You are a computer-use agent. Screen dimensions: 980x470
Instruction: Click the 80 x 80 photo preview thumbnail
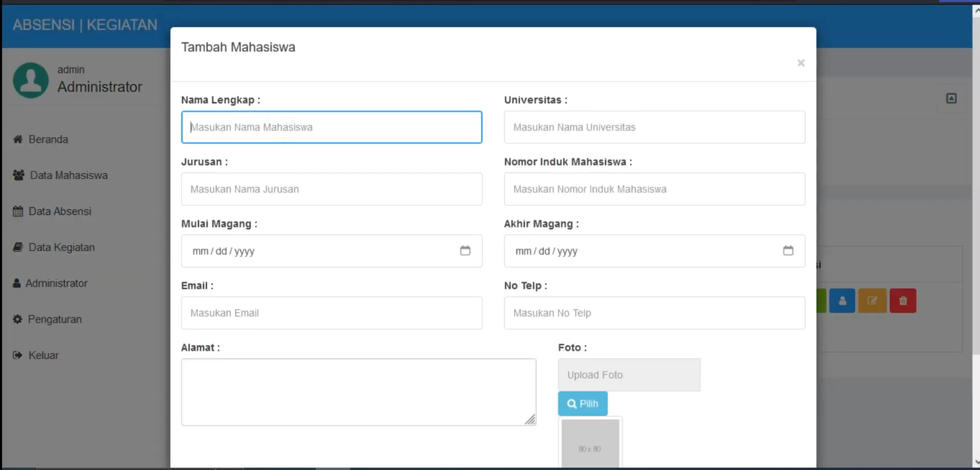(590, 443)
